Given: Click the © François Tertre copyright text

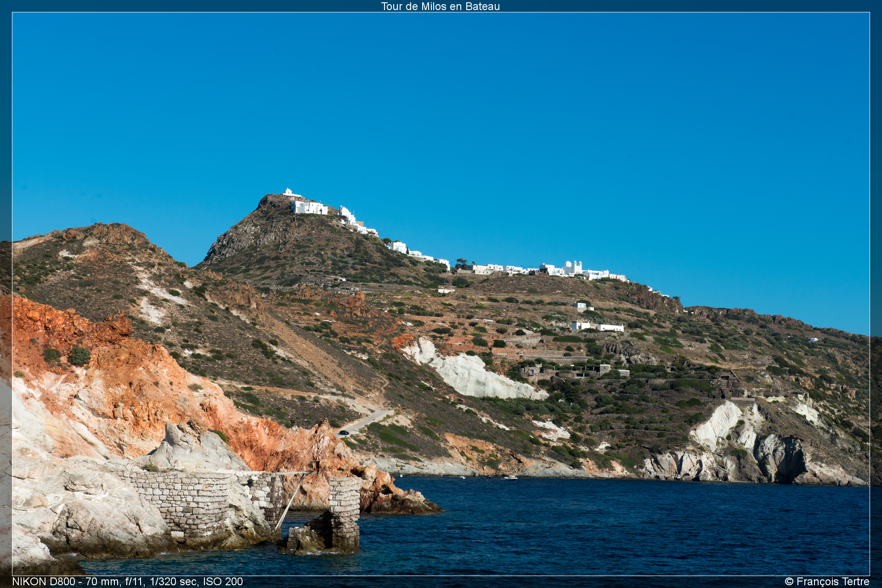Looking at the screenshot, I should click(827, 582).
